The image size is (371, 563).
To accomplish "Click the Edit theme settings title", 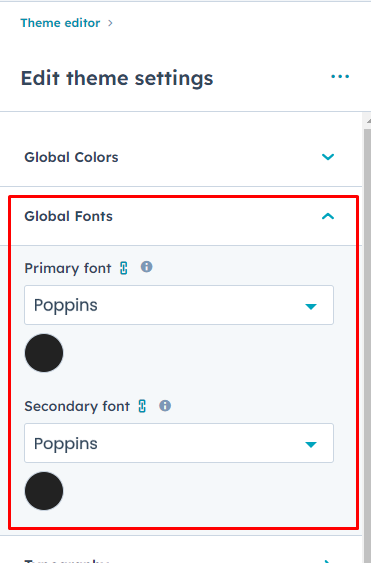I will 117,78.
